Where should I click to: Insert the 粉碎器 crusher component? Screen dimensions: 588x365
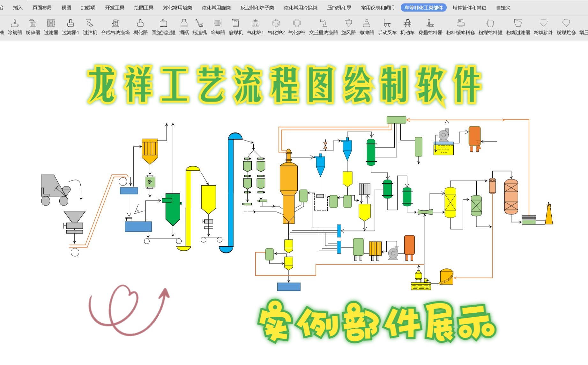pyautogui.click(x=33, y=27)
